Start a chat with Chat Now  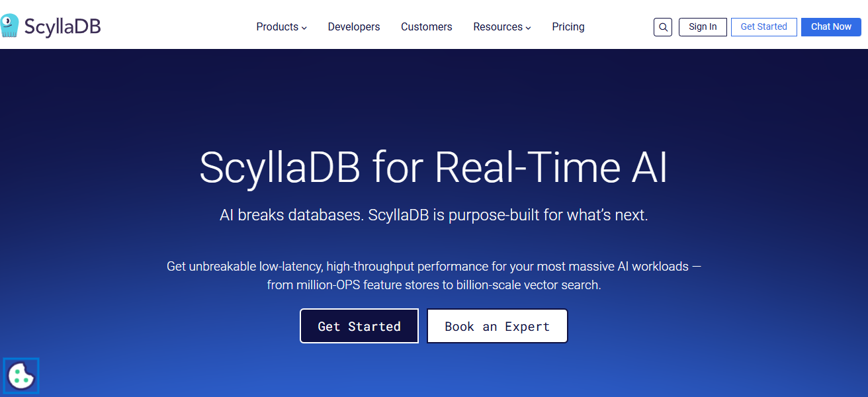(x=831, y=27)
